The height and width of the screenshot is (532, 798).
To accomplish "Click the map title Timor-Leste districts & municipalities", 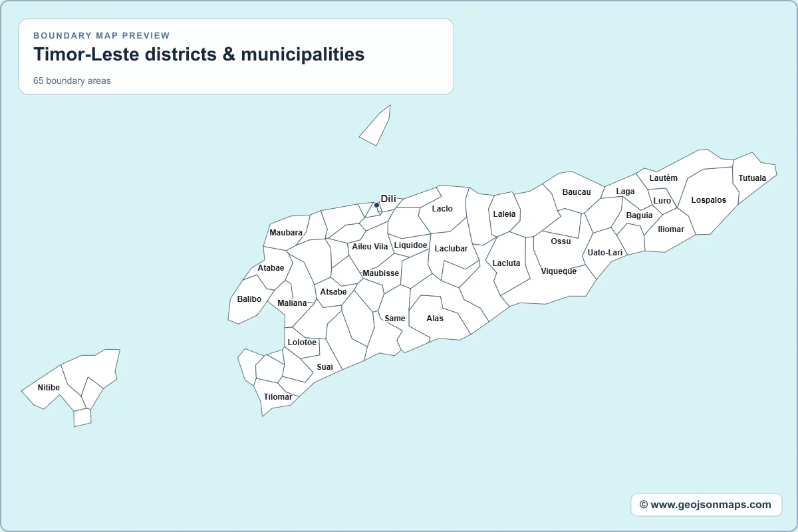I will point(199,54).
